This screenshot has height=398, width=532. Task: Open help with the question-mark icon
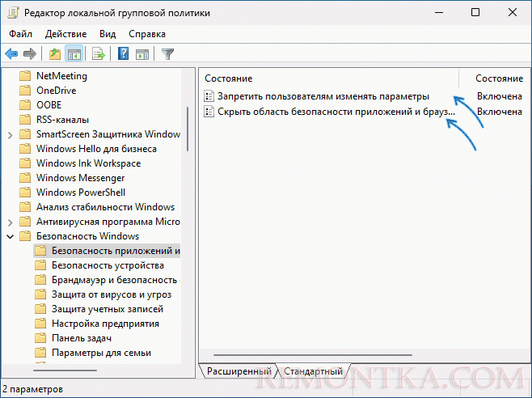124,53
